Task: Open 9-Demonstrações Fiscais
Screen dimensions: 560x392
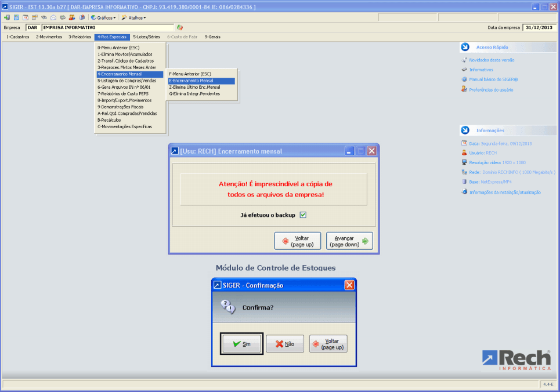Action: tap(130, 107)
